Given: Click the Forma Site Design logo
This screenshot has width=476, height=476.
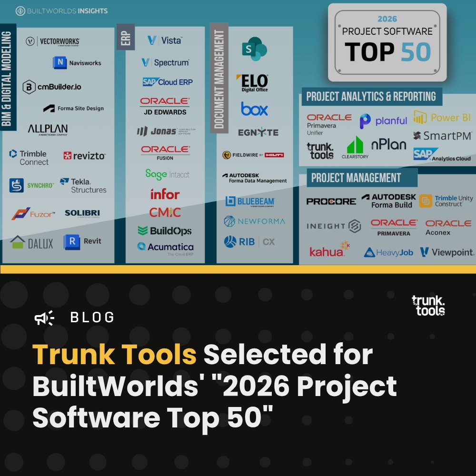Looking at the screenshot, I should (x=73, y=109).
